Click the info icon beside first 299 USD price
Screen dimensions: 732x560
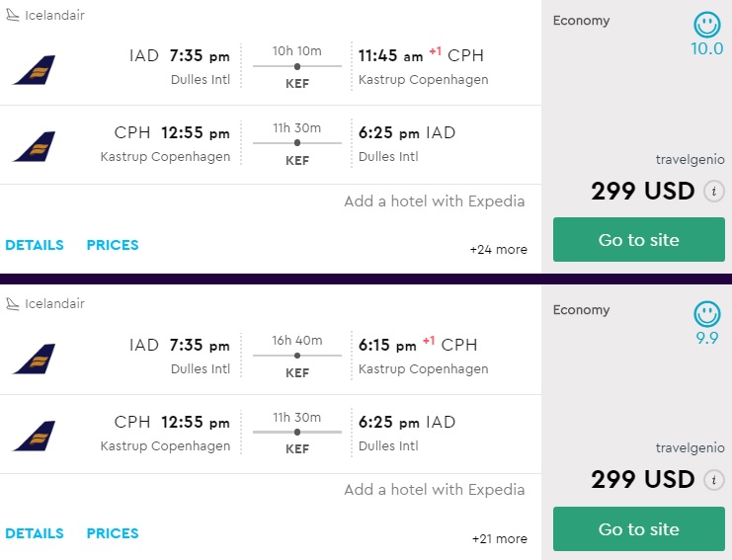point(714,192)
